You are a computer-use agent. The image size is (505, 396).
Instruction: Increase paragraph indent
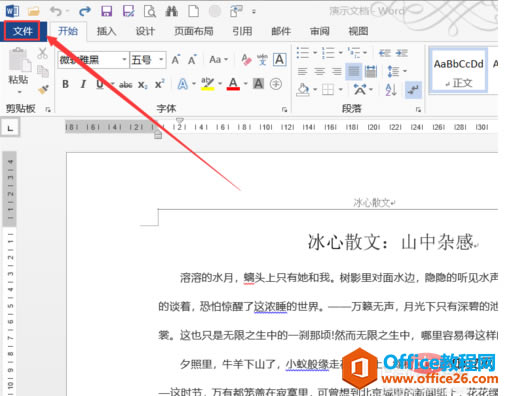pyautogui.click(x=402, y=53)
